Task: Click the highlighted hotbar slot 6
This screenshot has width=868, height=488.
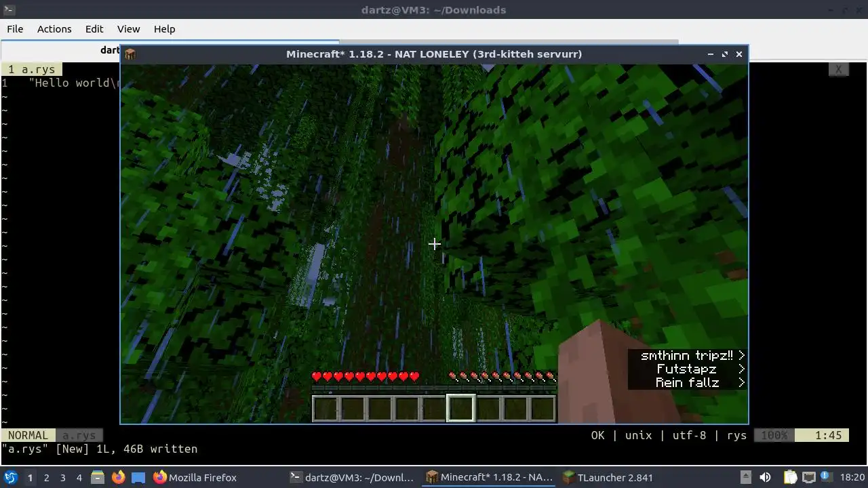Action: [x=460, y=409]
